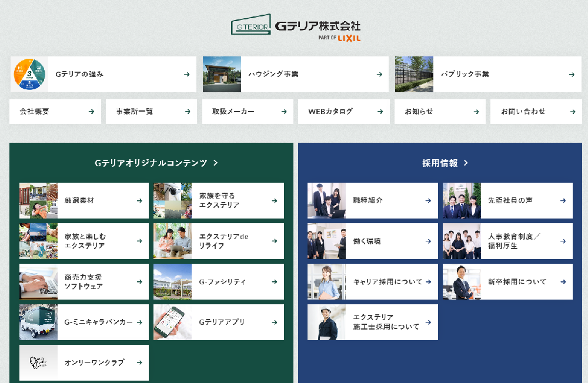
Task: Click arrow icon on 家族を守るエクステリア card
Action: (275, 201)
